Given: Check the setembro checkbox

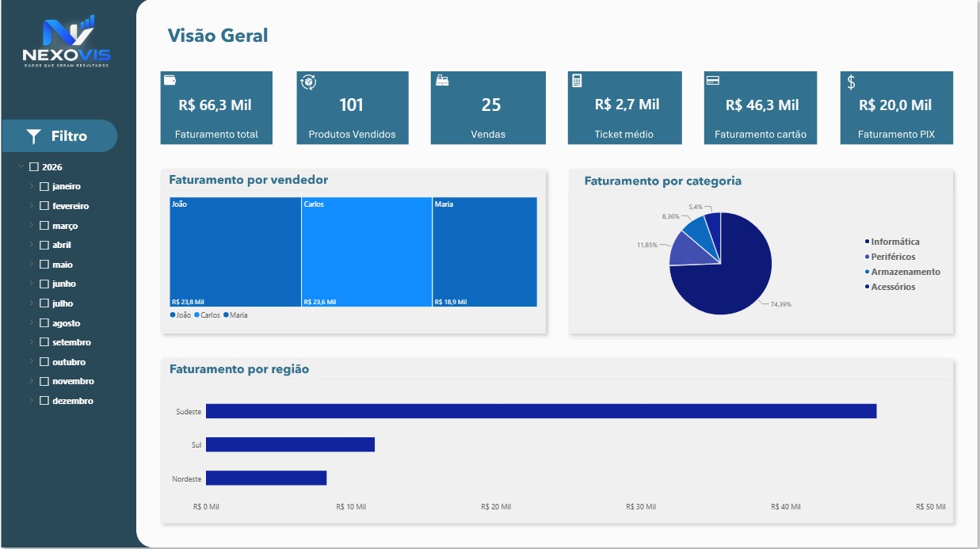Looking at the screenshot, I should (x=44, y=342).
